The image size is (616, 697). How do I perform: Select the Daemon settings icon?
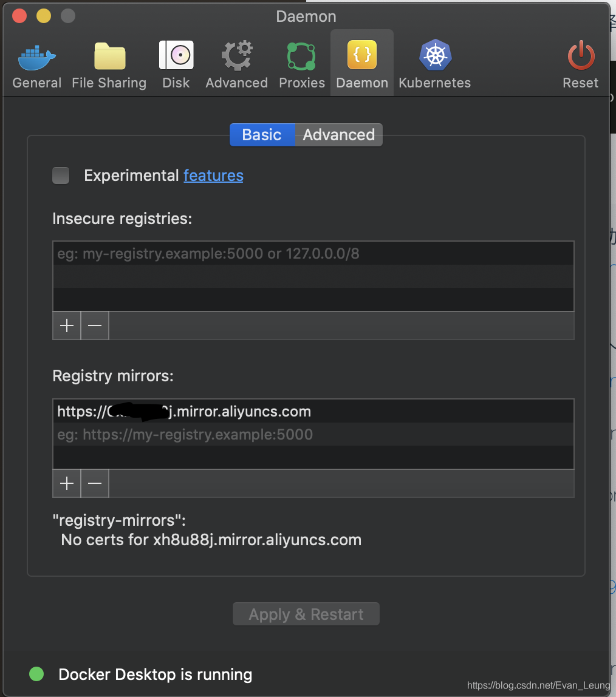pos(361,61)
